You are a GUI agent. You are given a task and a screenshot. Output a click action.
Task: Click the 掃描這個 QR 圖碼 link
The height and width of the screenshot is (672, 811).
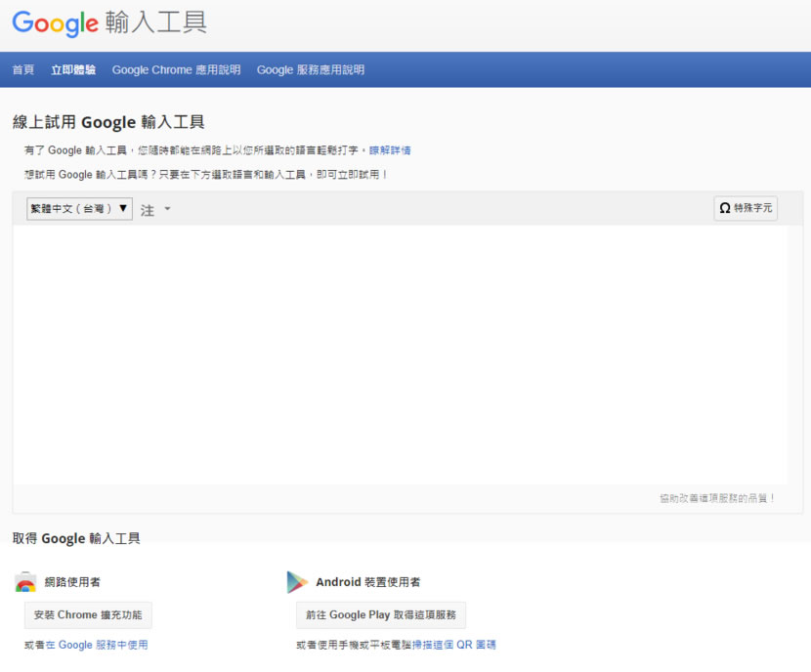click(x=453, y=645)
